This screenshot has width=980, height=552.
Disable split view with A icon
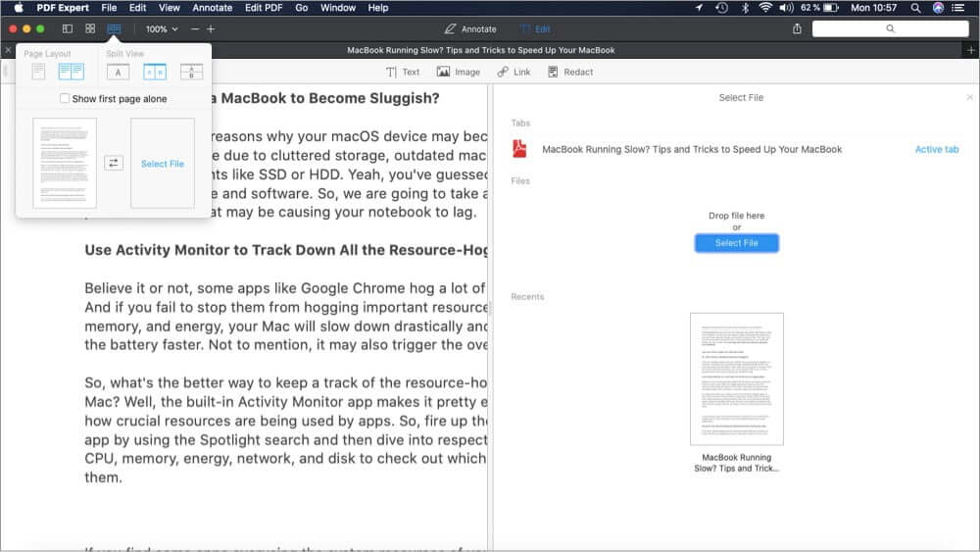119,72
